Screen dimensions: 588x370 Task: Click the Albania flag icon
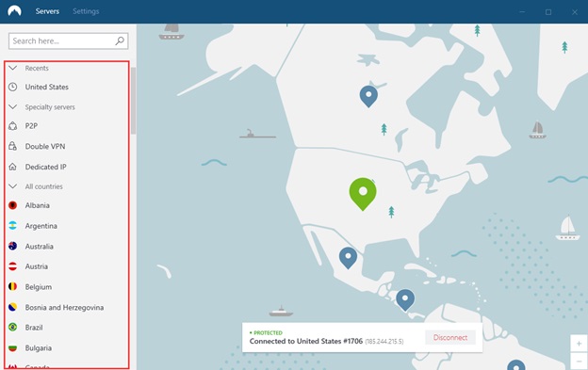pyautogui.click(x=13, y=205)
